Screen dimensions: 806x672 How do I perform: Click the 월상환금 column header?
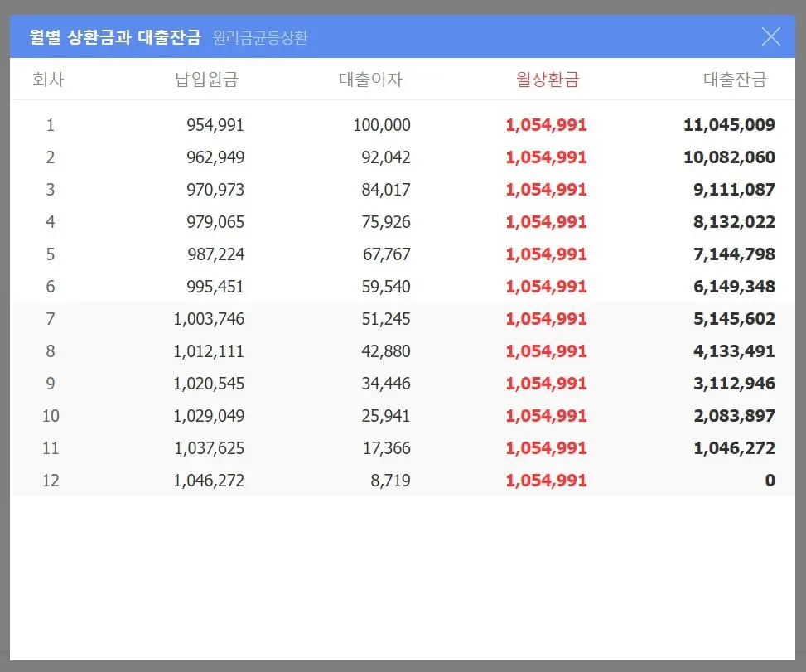click(x=547, y=80)
